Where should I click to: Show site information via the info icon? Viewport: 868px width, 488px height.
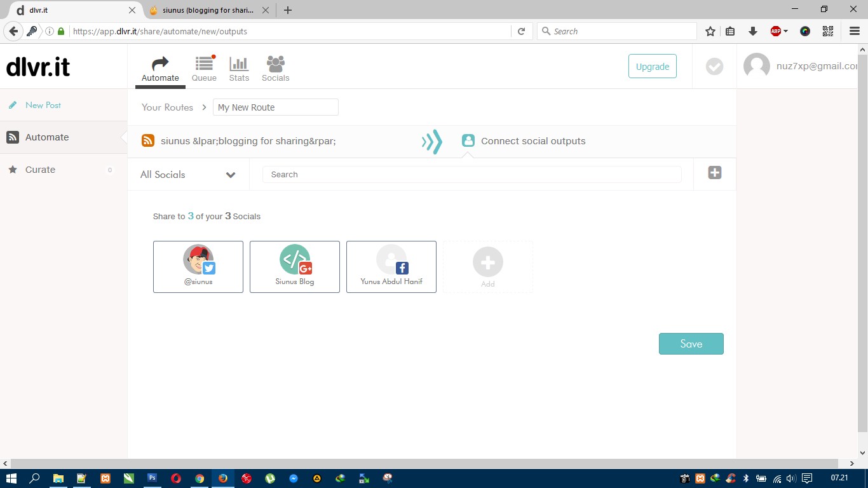[50, 31]
